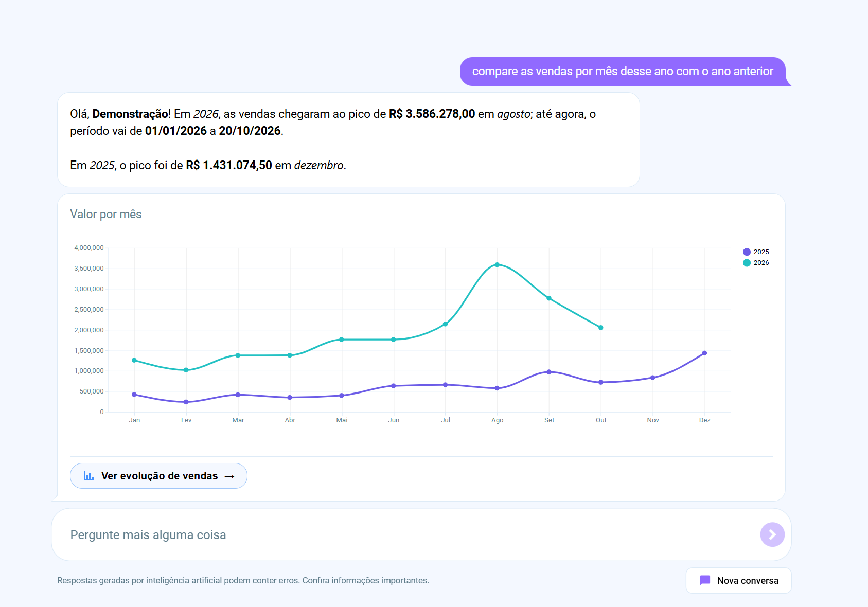Click the 2026 September data point
The height and width of the screenshot is (607, 868).
click(549, 298)
